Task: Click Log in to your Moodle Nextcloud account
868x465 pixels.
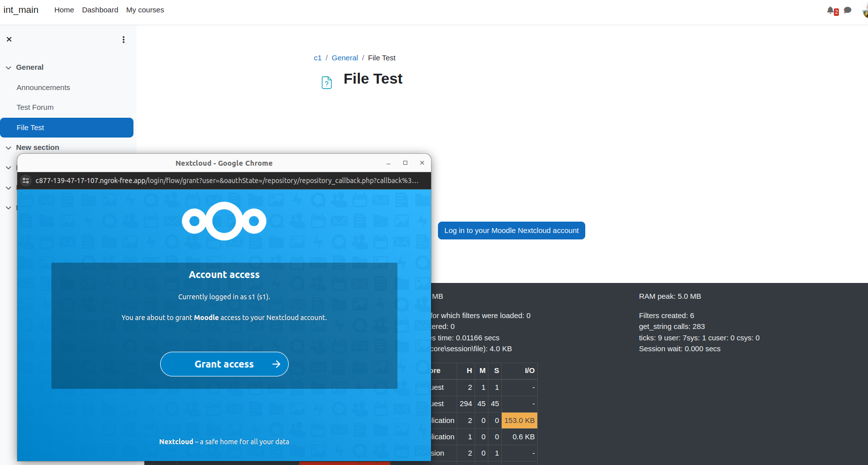Action: (512, 231)
